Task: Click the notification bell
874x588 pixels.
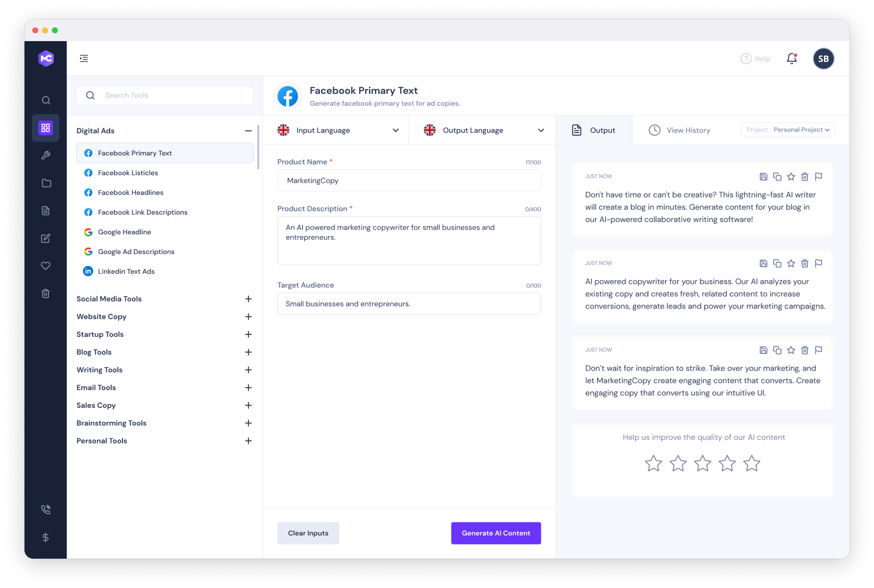Action: [792, 58]
